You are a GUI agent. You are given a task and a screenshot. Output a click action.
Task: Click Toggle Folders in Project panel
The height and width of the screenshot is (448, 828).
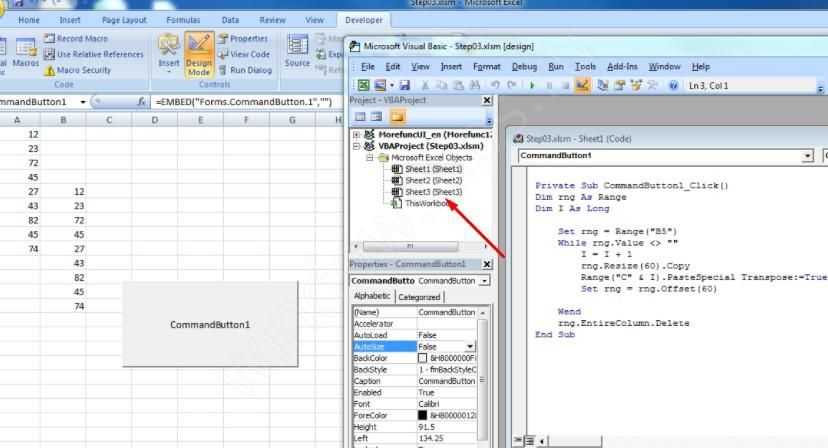pyautogui.click(x=397, y=117)
